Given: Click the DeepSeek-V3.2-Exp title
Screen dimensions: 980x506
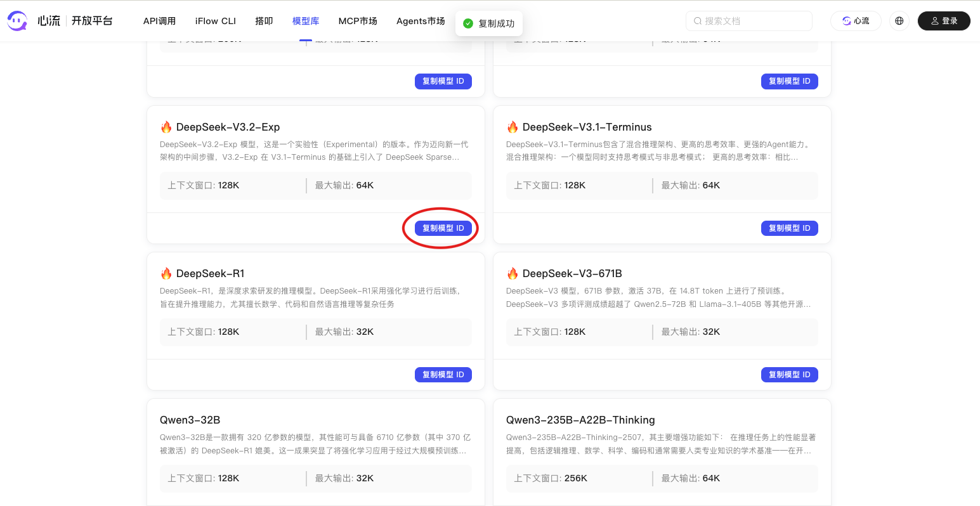Looking at the screenshot, I should 228,127.
